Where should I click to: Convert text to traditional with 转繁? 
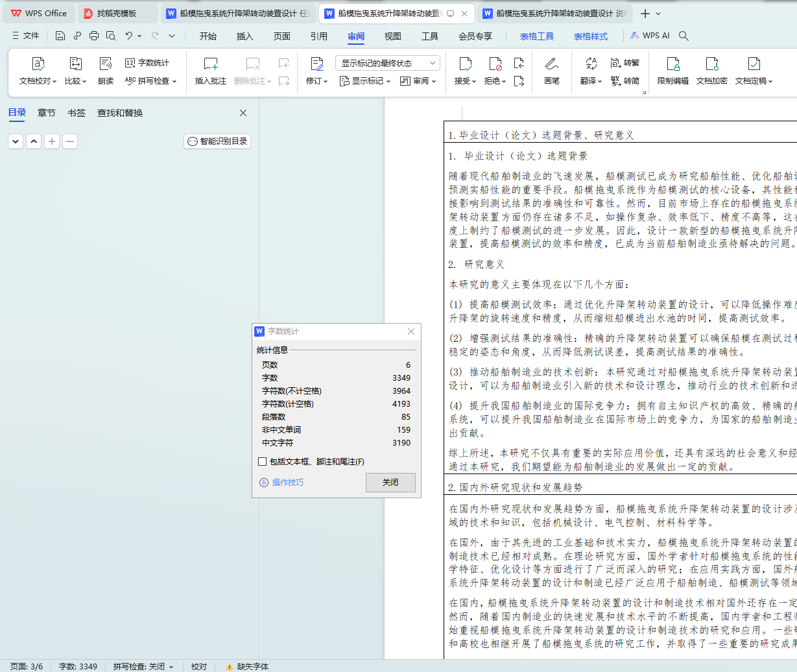click(625, 63)
